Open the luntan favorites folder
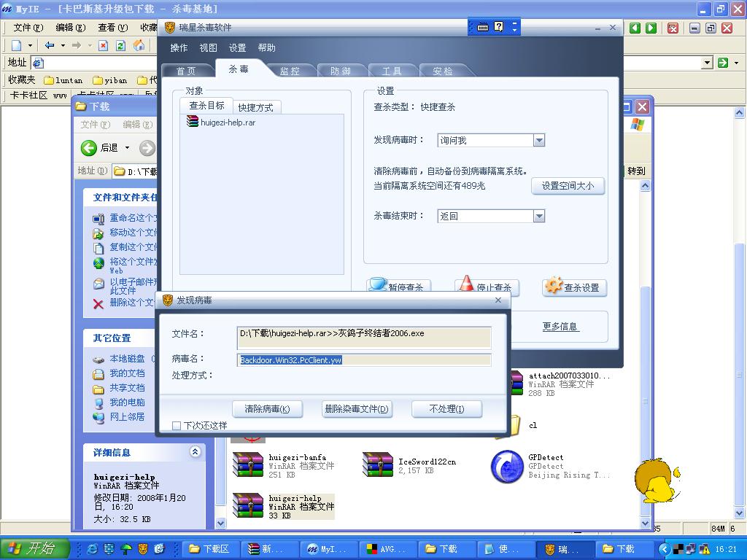Screen dimensions: 747x560 click(x=63, y=80)
